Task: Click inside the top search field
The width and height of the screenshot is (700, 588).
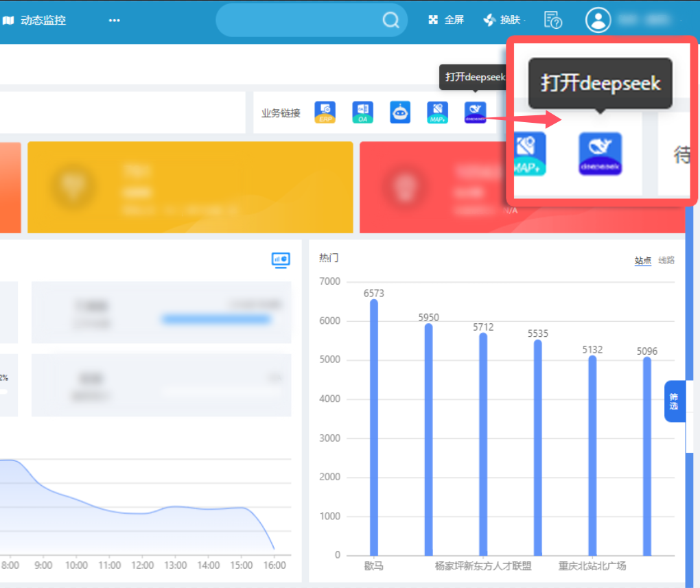Action: click(x=302, y=20)
